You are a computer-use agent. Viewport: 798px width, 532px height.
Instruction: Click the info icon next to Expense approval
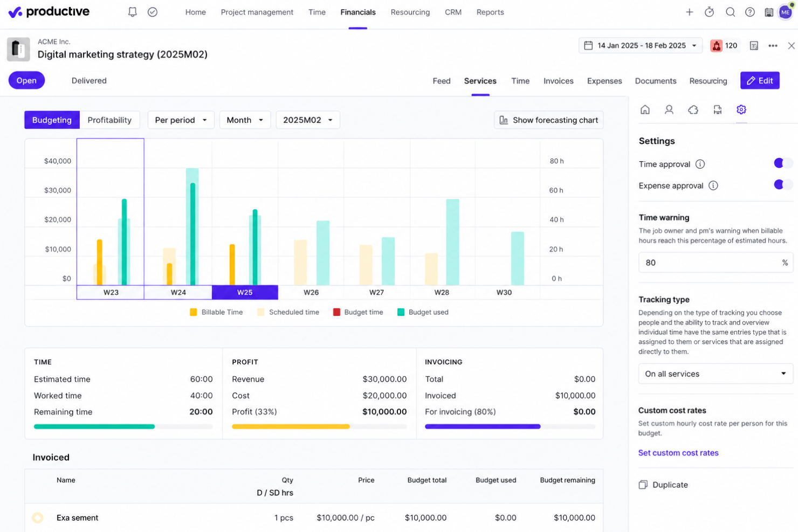(713, 185)
